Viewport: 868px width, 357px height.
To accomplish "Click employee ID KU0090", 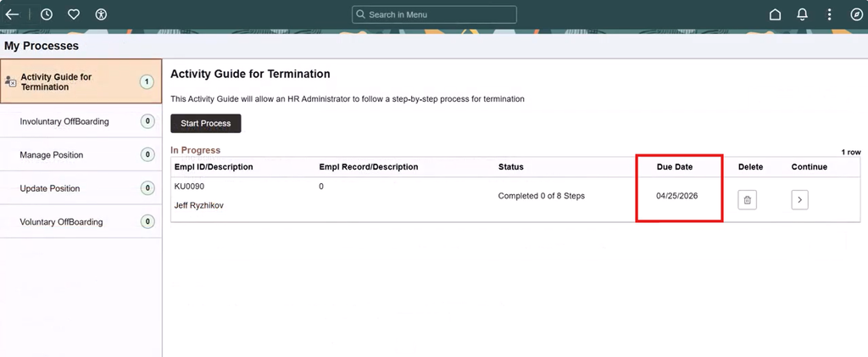I will point(189,187).
